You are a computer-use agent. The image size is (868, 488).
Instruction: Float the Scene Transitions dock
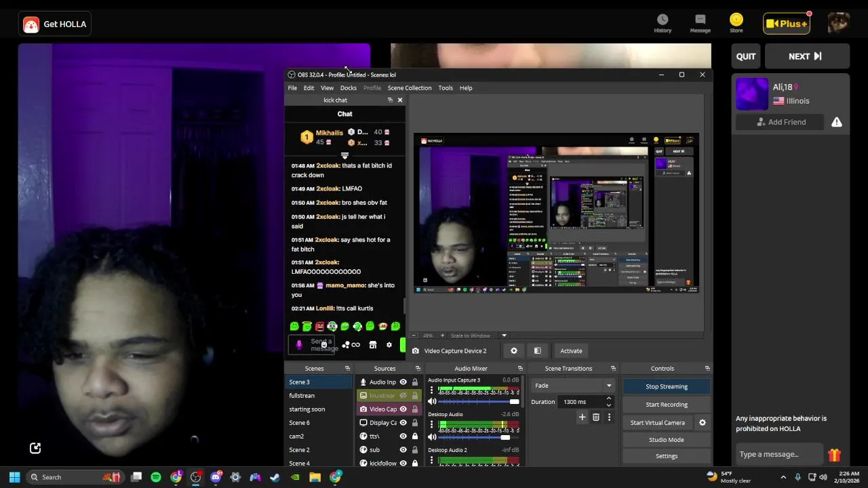[x=613, y=369]
